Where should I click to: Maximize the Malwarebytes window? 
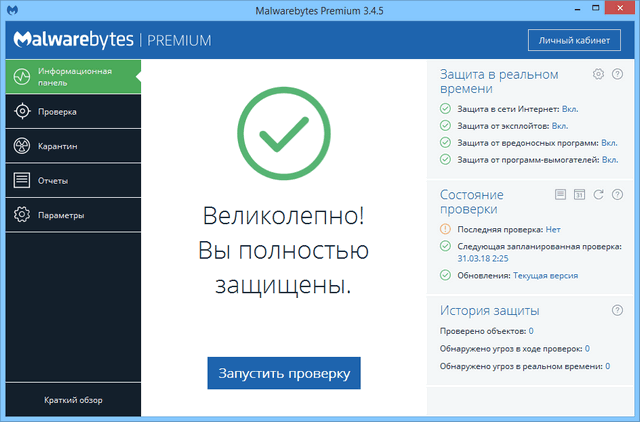[x=596, y=8]
